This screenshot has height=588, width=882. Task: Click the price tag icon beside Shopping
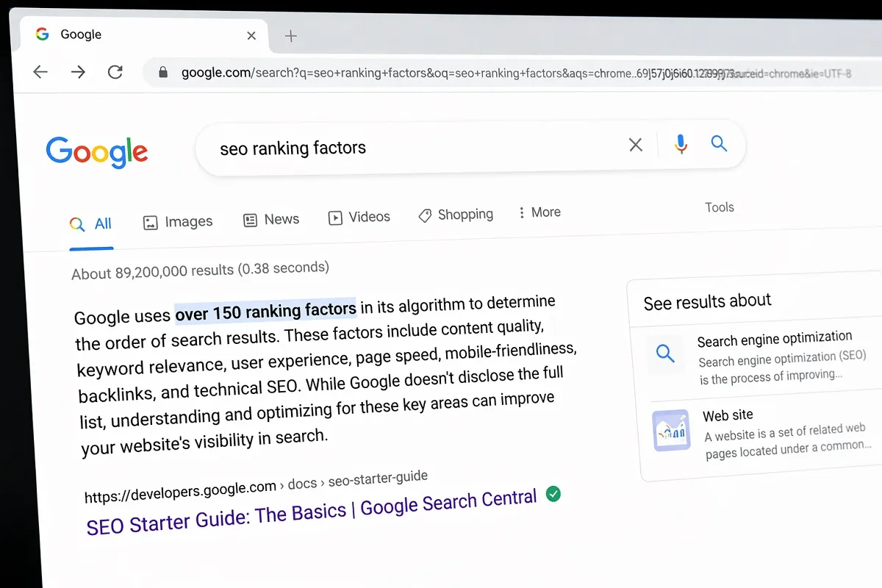coord(425,215)
